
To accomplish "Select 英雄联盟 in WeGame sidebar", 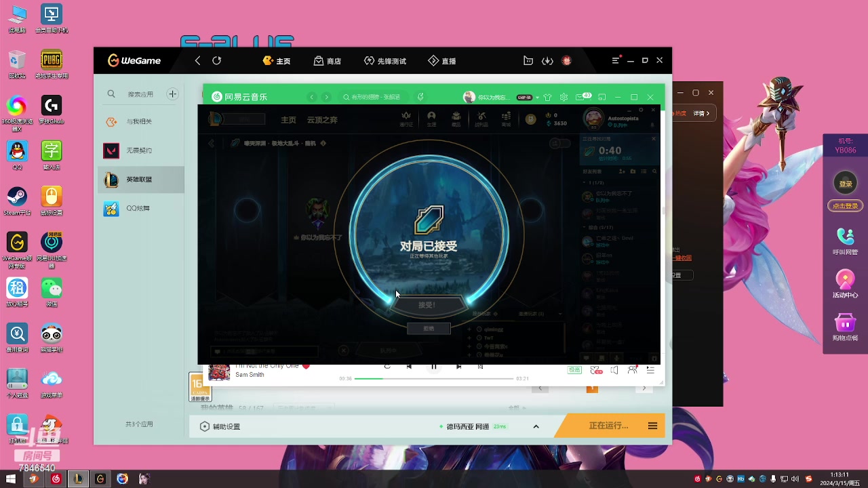I will click(x=141, y=180).
